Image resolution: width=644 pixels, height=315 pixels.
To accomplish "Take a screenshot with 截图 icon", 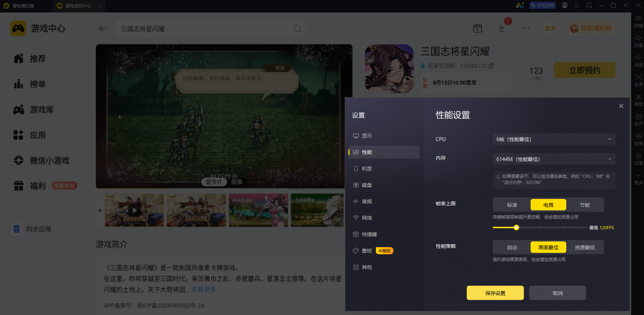I will pos(638,100).
